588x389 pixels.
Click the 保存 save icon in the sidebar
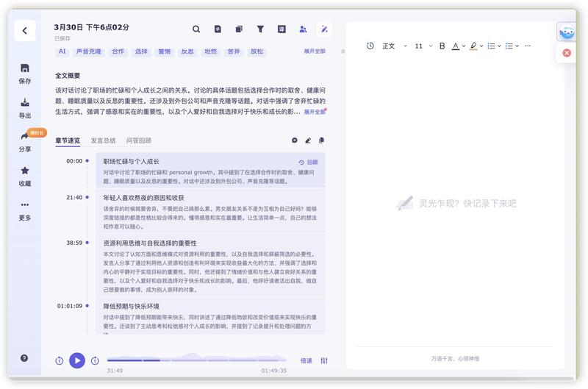click(x=25, y=68)
